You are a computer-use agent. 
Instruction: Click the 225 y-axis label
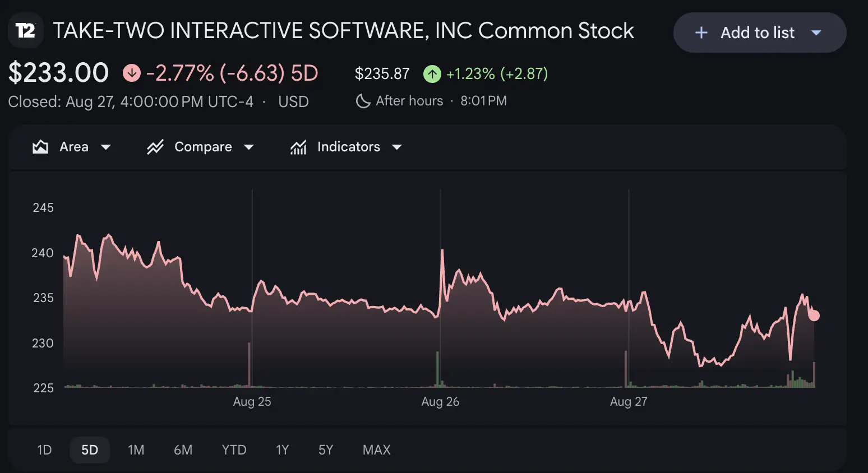coord(43,388)
